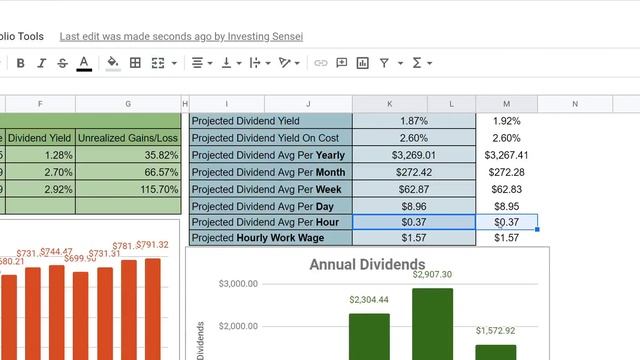Click the Annual Dividends chart title
This screenshot has width=640, height=360.
[x=367, y=264]
